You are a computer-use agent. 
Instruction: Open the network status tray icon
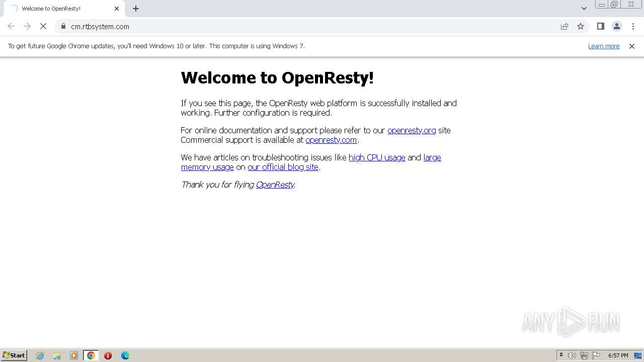(x=584, y=355)
